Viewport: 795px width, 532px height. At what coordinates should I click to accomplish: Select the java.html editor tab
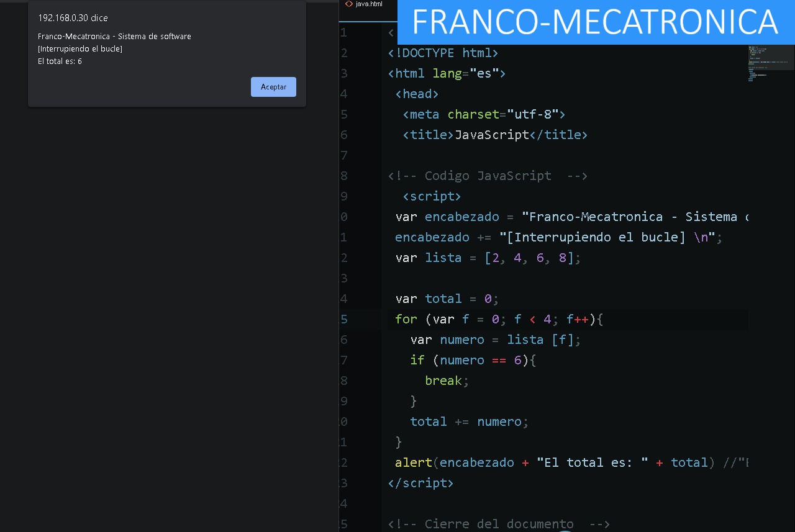pyautogui.click(x=364, y=4)
